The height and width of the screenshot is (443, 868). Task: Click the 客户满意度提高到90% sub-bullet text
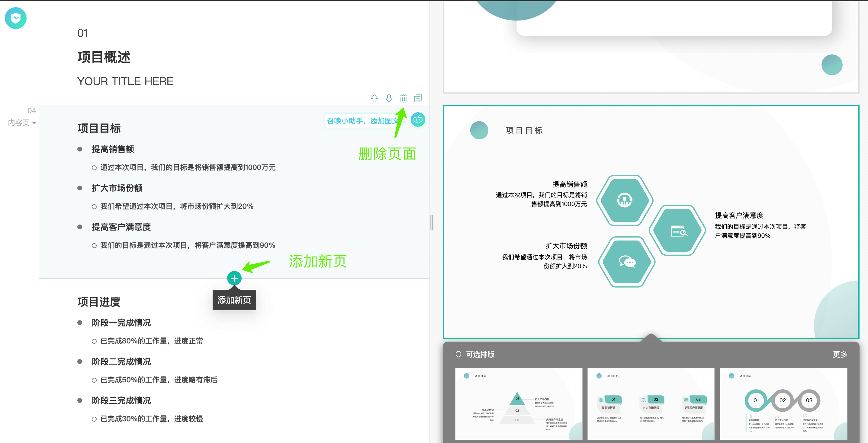188,245
